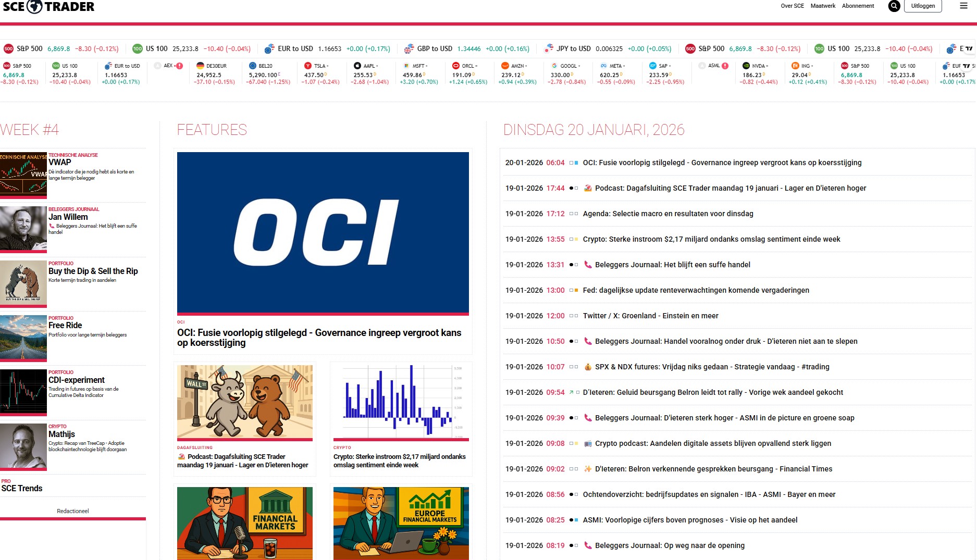The width and height of the screenshot is (977, 560).
Task: Click the podcast icon beside Dagafsluiting maandag 19 januari headline
Action: point(588,188)
